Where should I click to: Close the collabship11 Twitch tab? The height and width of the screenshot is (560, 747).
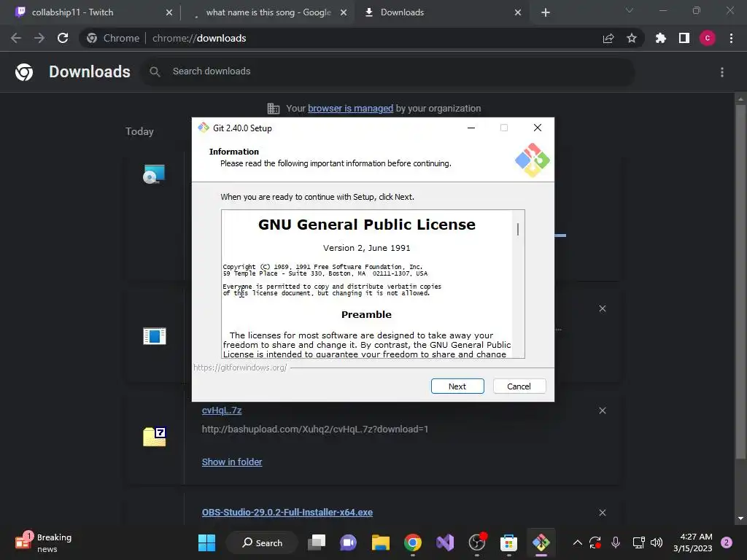coord(169,12)
